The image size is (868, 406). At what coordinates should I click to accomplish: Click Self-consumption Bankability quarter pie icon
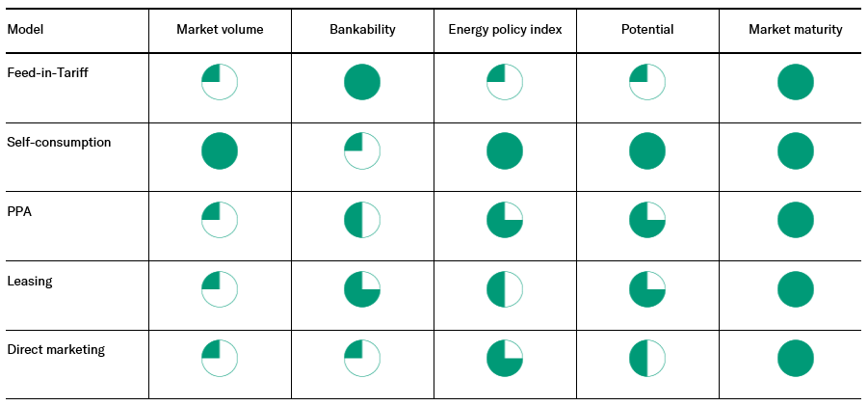coord(362,151)
